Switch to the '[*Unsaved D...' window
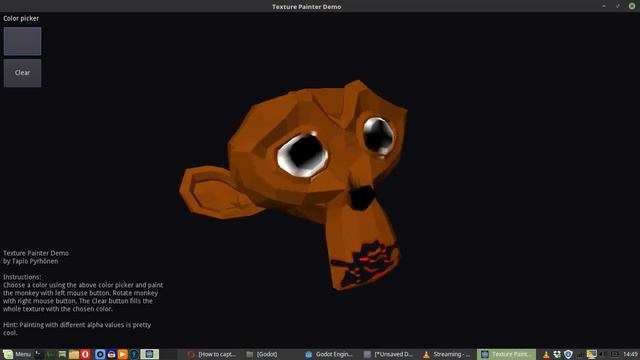The image size is (640, 360). point(389,354)
